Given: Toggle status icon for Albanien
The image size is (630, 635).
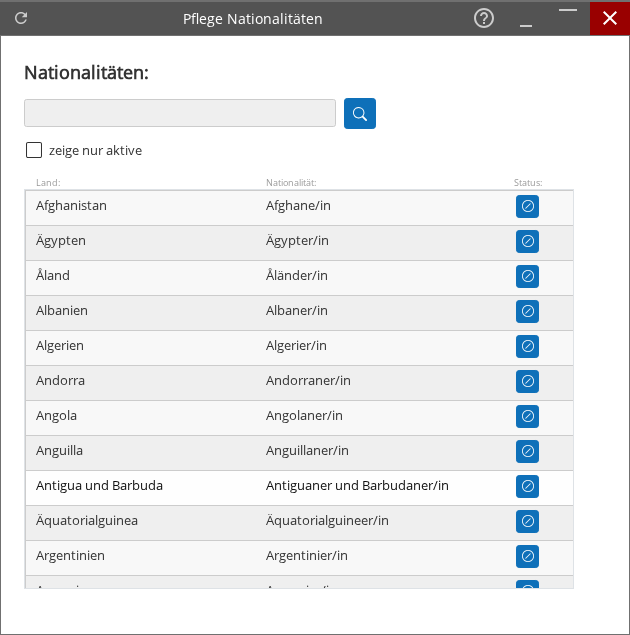Looking at the screenshot, I should (x=527, y=311).
